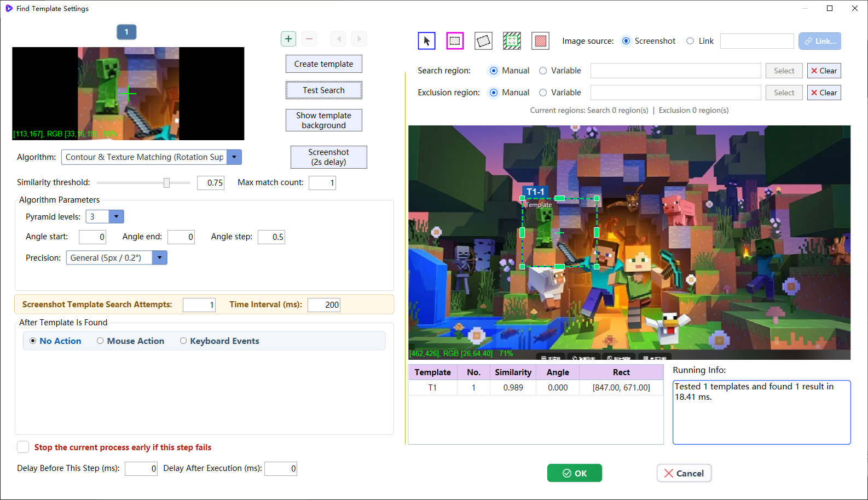
Task: Edit the Angle end field
Action: coord(181,237)
